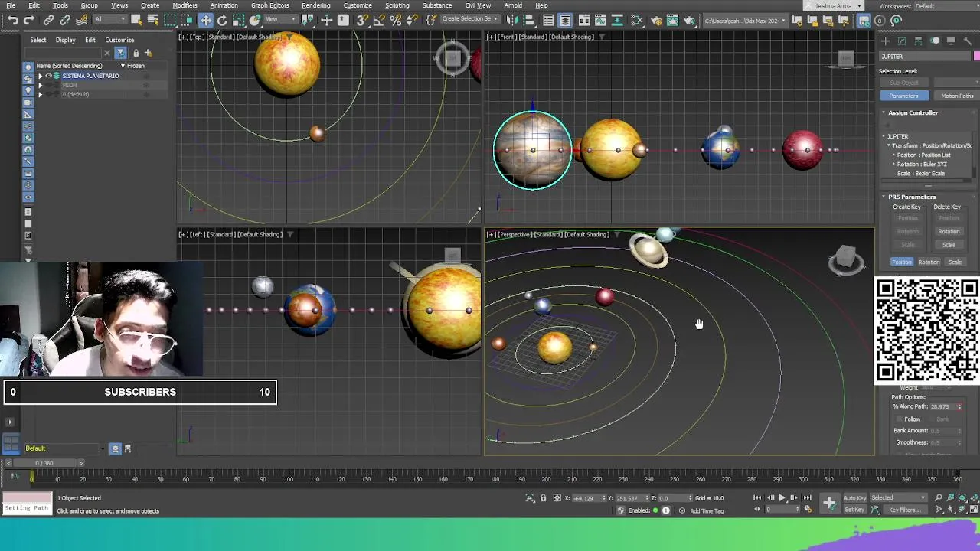Open the Modifiers menu
The height and width of the screenshot is (551, 980).
click(x=185, y=5)
